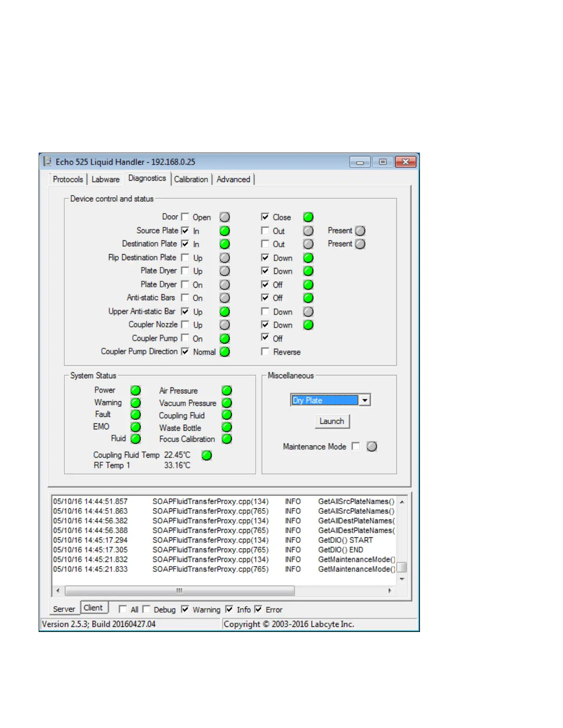Select the Client log tab
This screenshot has height=728, width=563.
(94, 608)
